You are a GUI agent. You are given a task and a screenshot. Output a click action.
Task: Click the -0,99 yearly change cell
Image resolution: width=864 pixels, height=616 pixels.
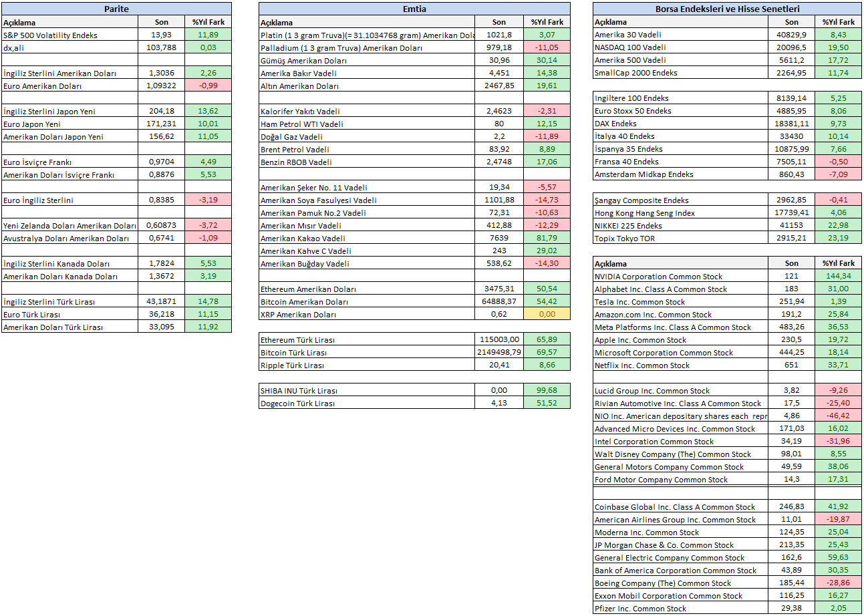coord(208,86)
